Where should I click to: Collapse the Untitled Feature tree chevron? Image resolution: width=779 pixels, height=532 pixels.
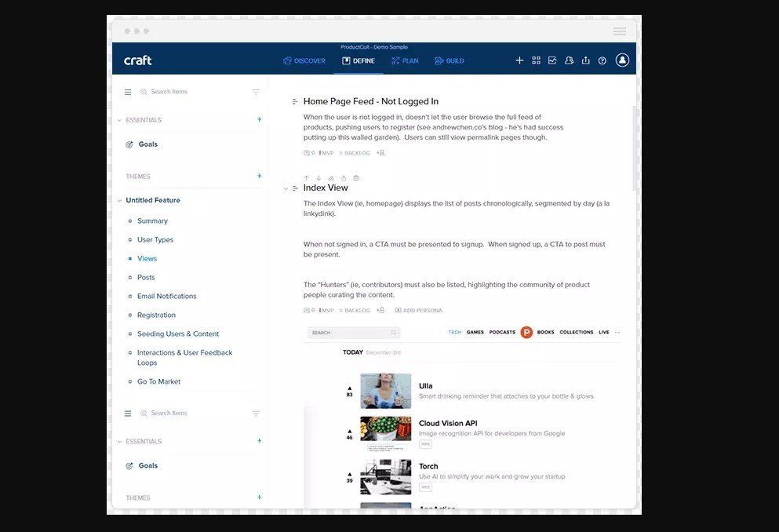coord(119,201)
